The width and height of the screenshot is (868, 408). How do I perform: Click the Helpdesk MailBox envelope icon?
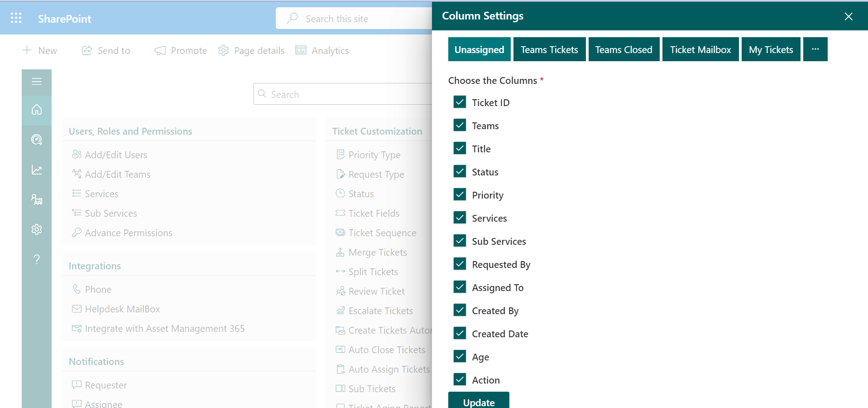[x=77, y=309]
